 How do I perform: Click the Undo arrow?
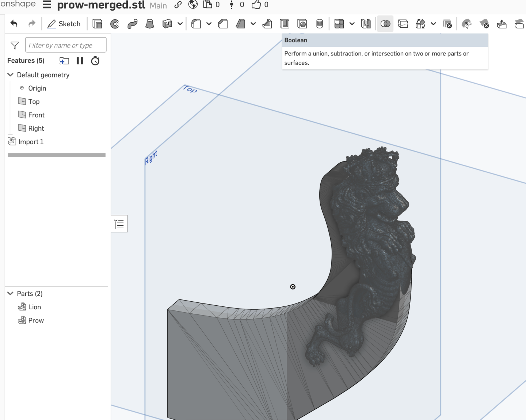14,23
